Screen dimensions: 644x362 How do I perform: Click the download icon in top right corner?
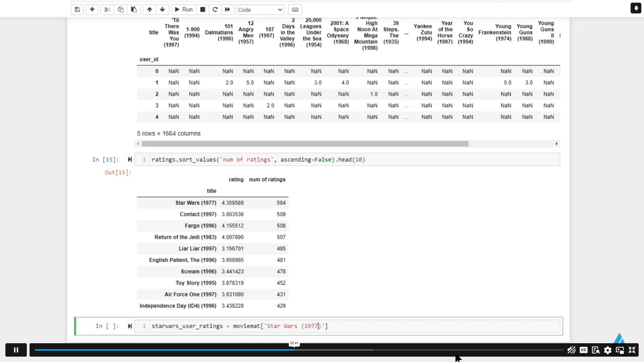pos(636,8)
